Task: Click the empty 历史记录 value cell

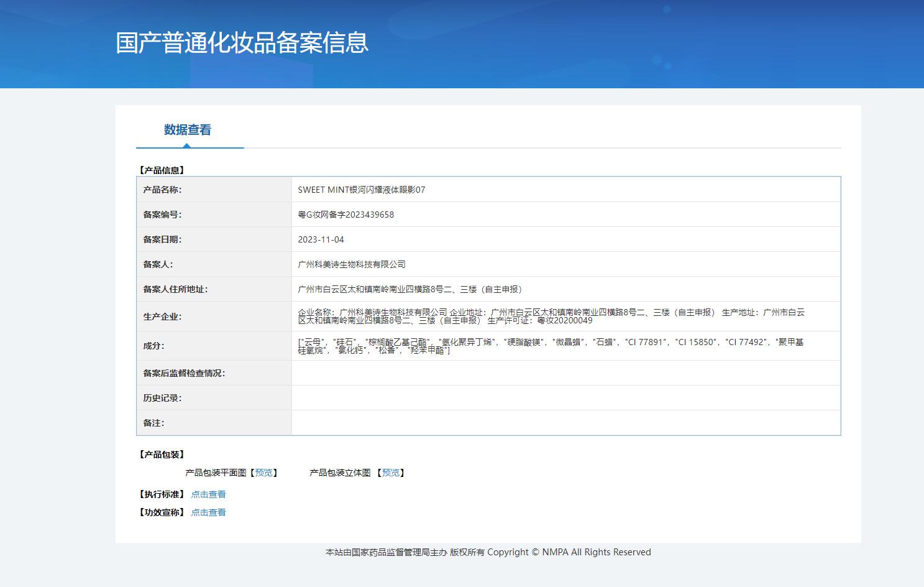Action: (565, 398)
